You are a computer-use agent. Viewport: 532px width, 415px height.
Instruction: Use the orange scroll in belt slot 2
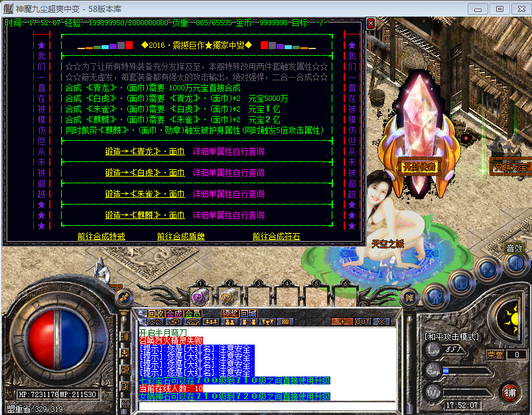click(x=228, y=297)
